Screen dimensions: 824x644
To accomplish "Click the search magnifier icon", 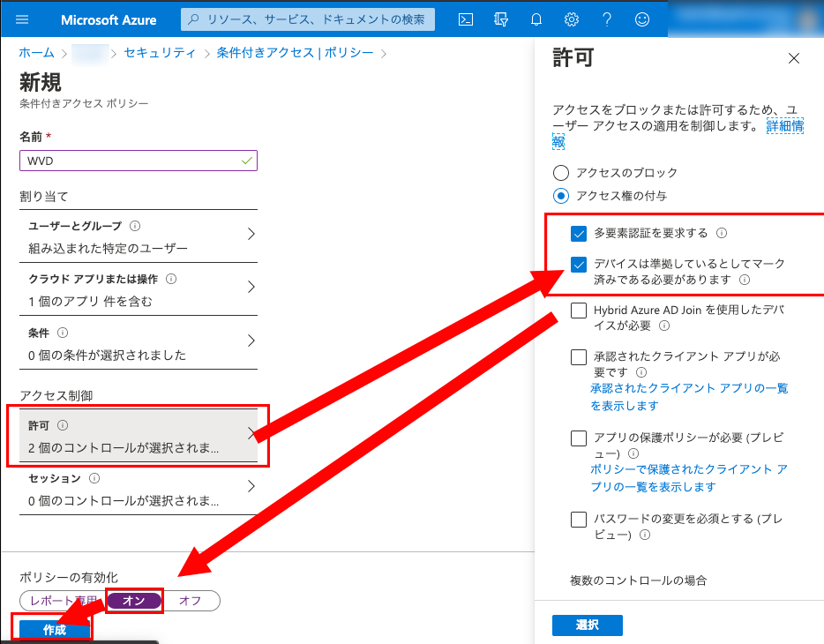I will point(193,19).
